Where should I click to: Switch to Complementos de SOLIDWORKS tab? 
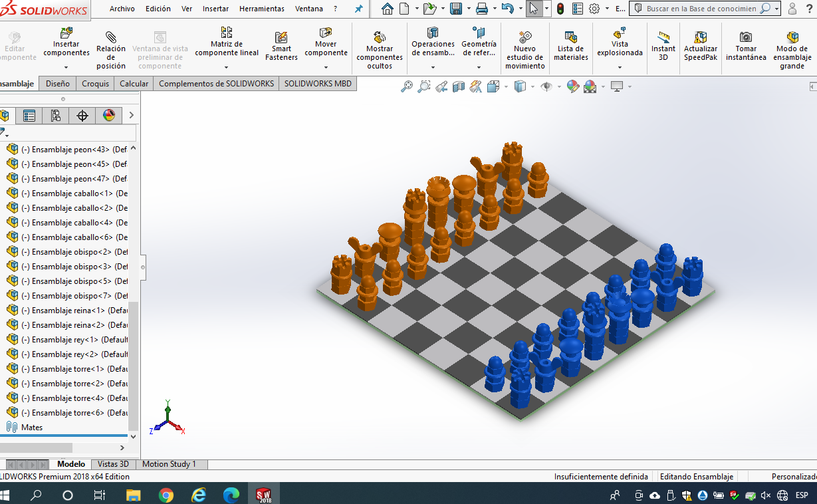[x=216, y=83]
